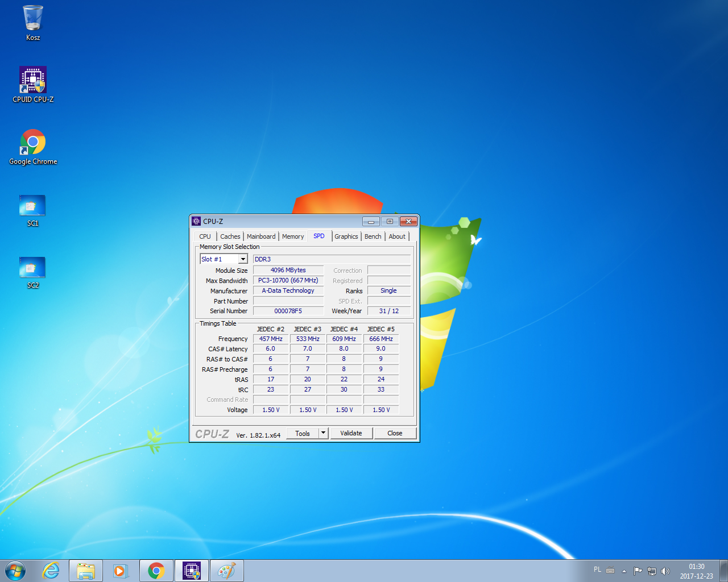Click the PC3-10700 (667 MHz) bandwidth value
The image size is (728, 582).
tap(288, 280)
